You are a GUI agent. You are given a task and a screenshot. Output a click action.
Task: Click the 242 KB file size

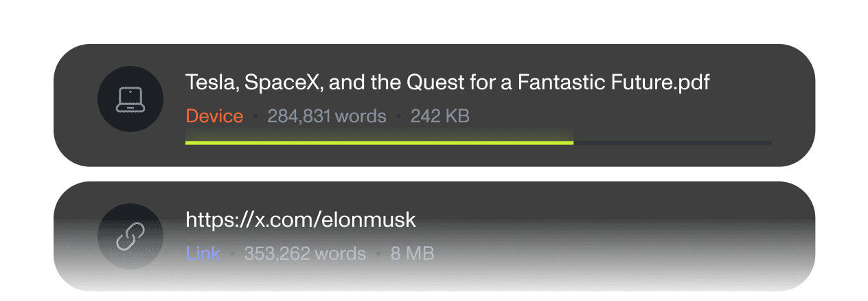click(439, 116)
